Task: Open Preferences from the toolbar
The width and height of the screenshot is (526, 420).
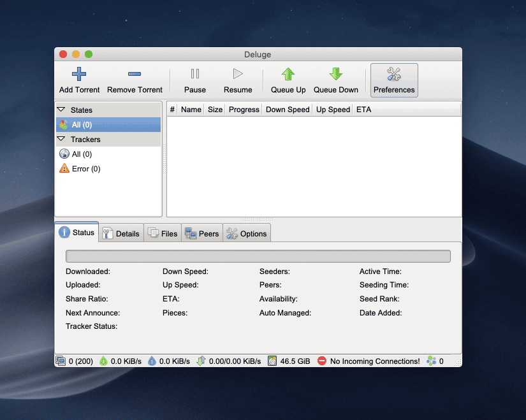Action: 394,80
